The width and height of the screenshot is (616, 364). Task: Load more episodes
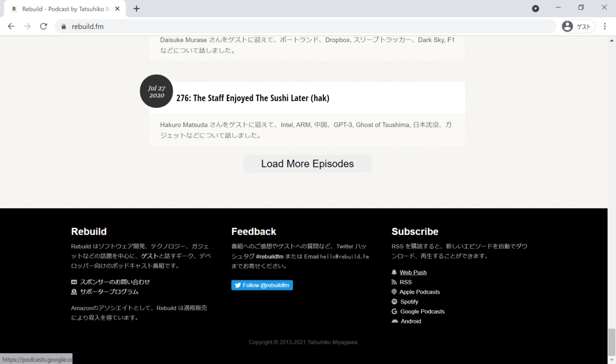tap(307, 164)
